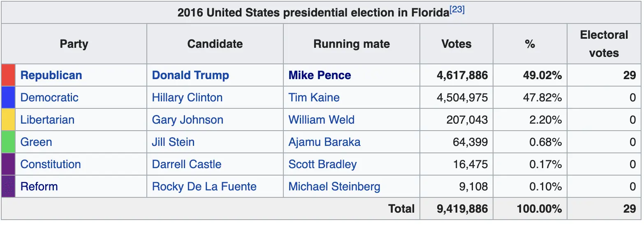Click the Green party link
Viewport: 644px width, 225px height.
pyautogui.click(x=36, y=142)
